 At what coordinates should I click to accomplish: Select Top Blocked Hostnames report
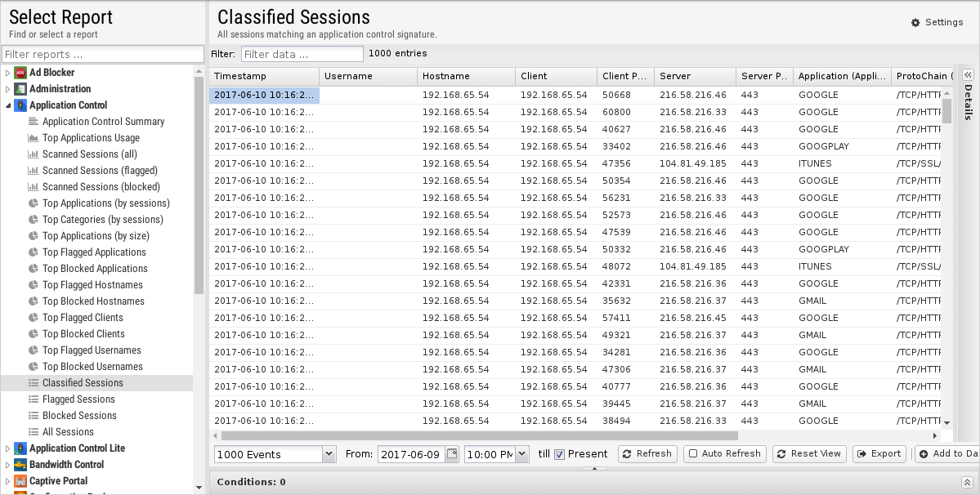[93, 301]
